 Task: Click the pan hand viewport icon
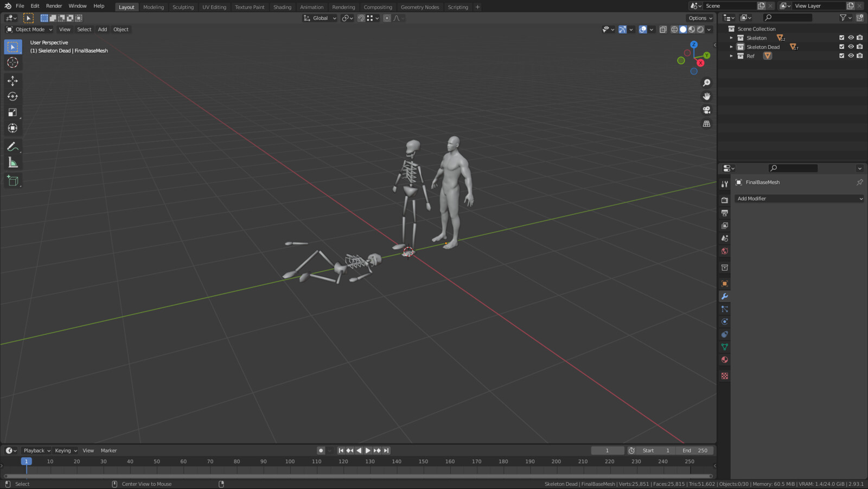pos(706,96)
